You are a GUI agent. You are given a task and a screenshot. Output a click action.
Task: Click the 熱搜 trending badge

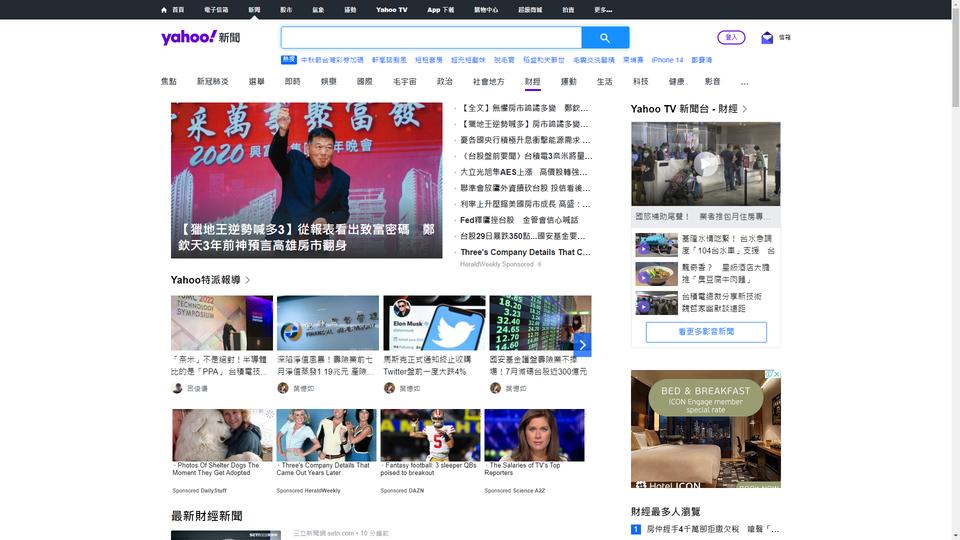click(x=288, y=60)
